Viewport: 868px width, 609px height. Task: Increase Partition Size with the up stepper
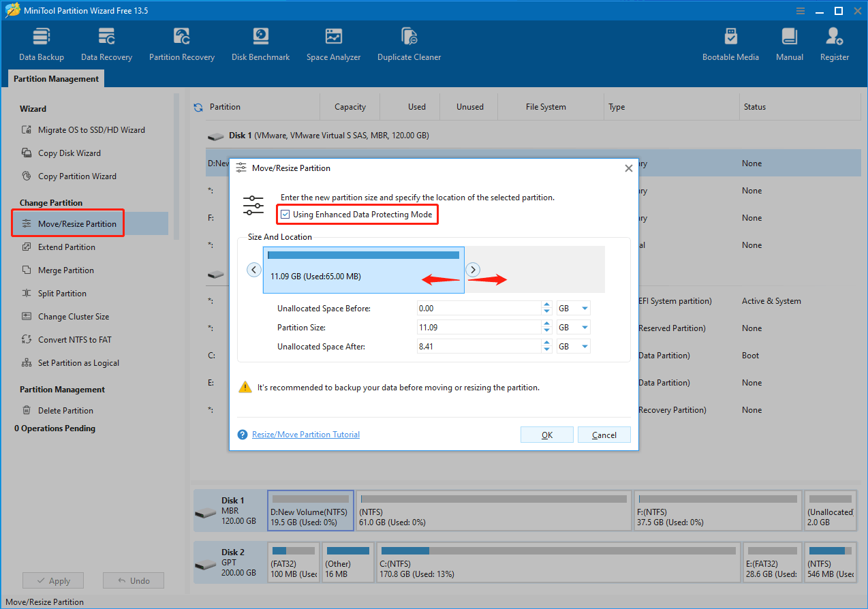click(546, 324)
